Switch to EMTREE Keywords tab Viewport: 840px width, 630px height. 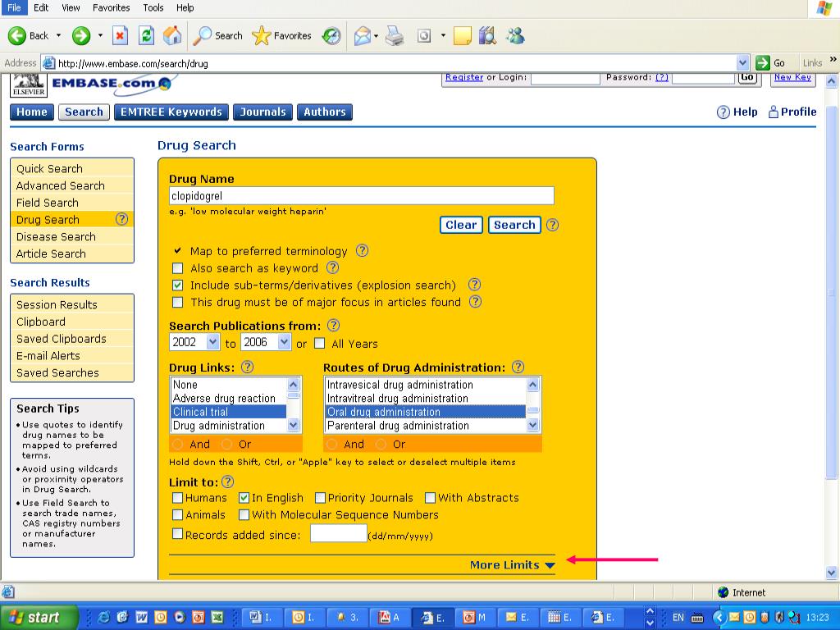pos(171,112)
